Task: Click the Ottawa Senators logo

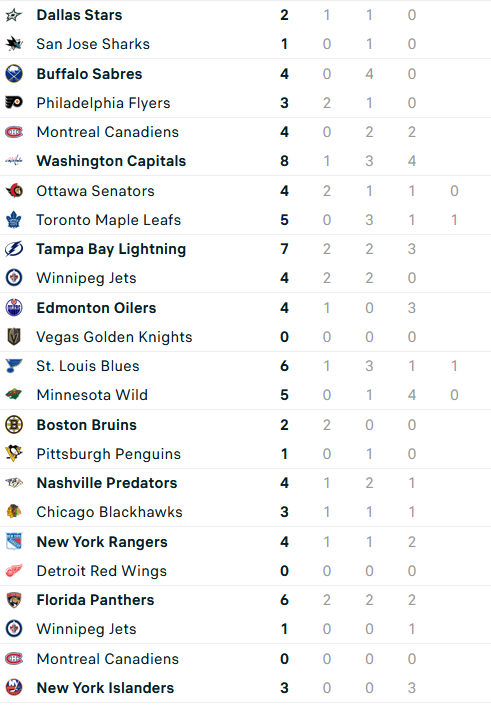Action: pyautogui.click(x=14, y=191)
